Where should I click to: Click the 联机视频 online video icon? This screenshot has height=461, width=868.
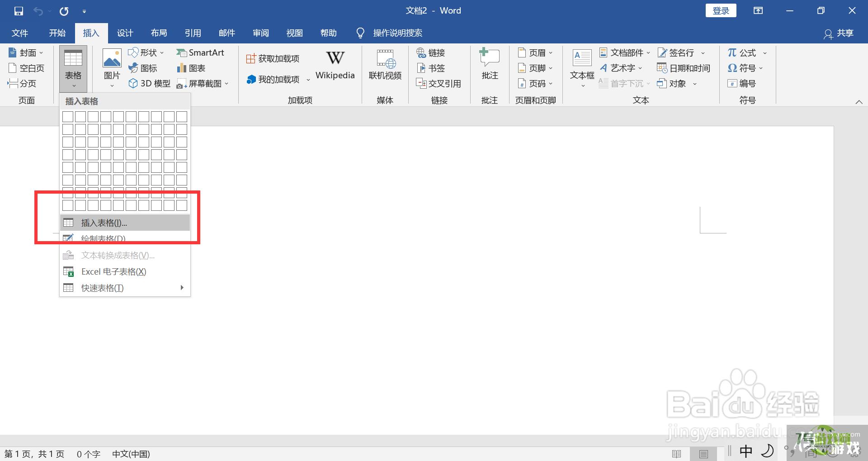tap(385, 65)
